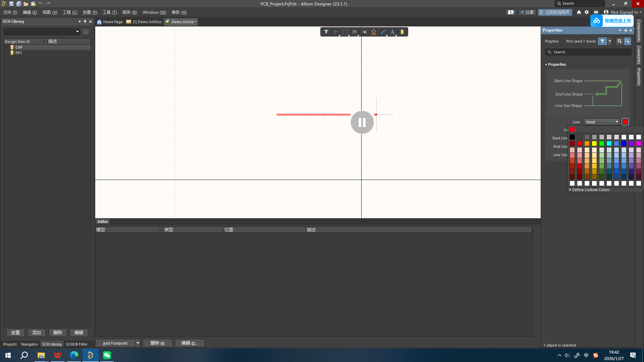Pick the pure yellow color swatch

point(594,143)
